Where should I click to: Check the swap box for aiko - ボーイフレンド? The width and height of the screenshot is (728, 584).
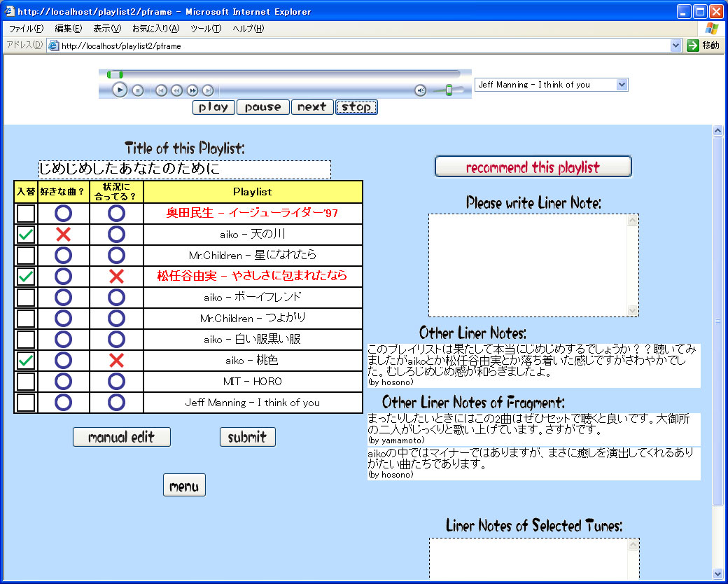point(26,298)
